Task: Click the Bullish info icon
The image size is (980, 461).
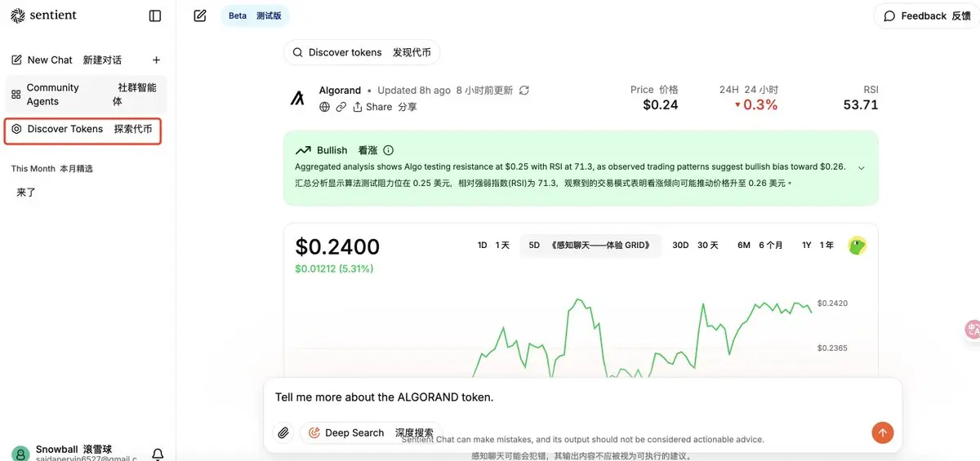Action: point(389,150)
